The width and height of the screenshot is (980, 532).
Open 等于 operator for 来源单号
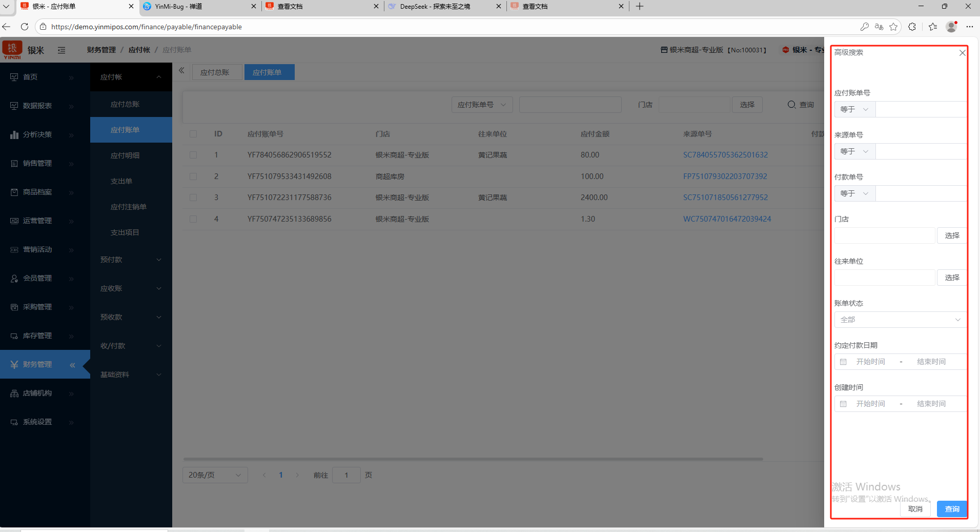click(x=854, y=151)
